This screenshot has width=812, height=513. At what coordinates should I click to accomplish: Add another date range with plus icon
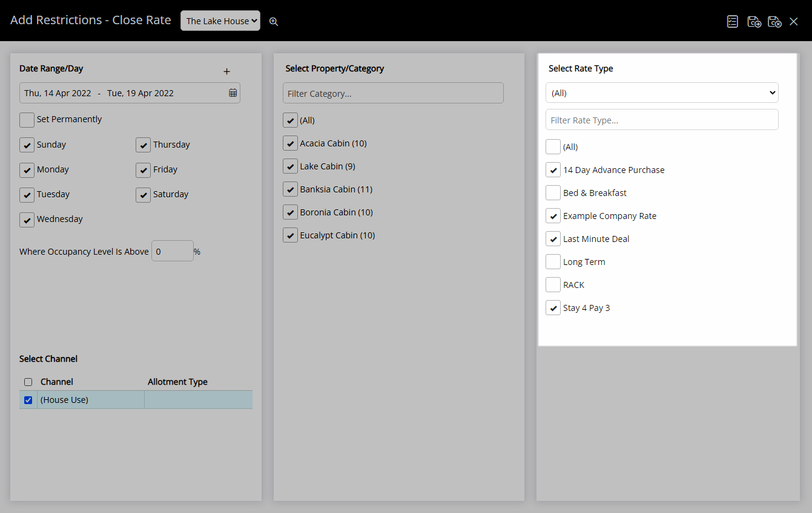pyautogui.click(x=227, y=71)
